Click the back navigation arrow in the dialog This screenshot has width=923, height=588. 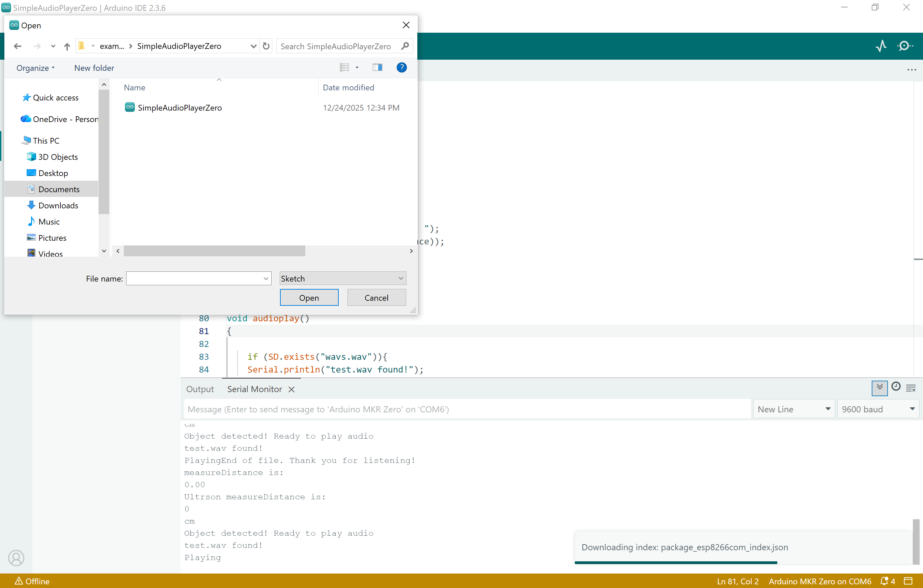(x=17, y=46)
